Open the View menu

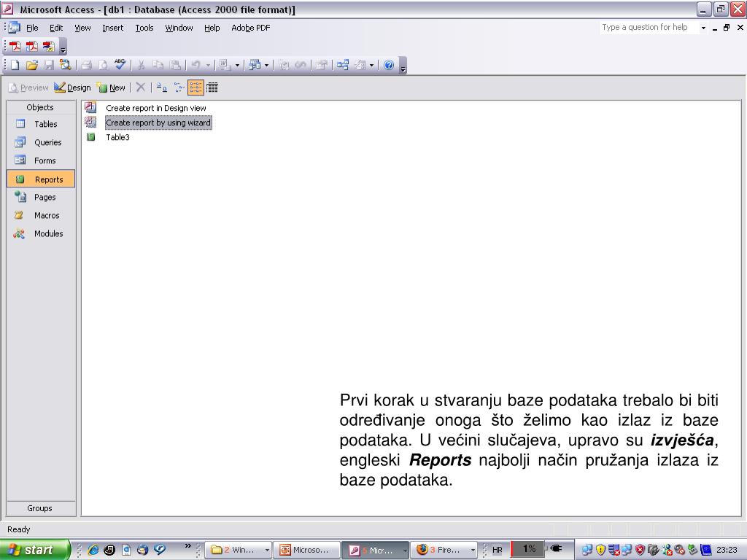(x=82, y=28)
